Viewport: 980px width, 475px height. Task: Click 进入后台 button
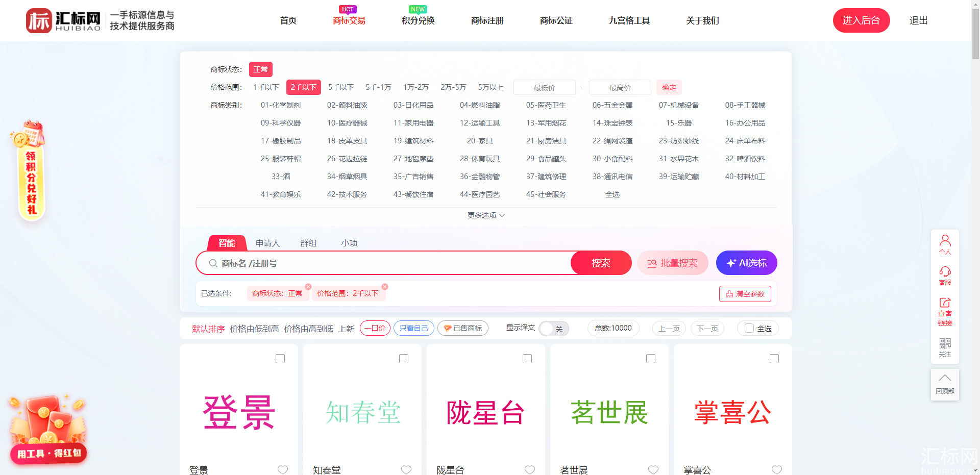point(862,20)
